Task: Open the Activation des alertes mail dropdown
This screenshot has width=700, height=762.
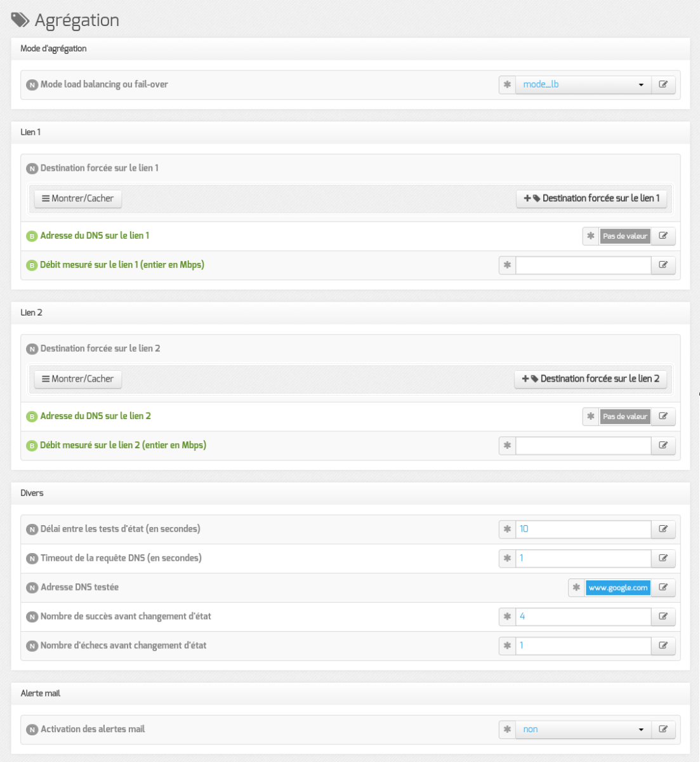Action: [583, 730]
